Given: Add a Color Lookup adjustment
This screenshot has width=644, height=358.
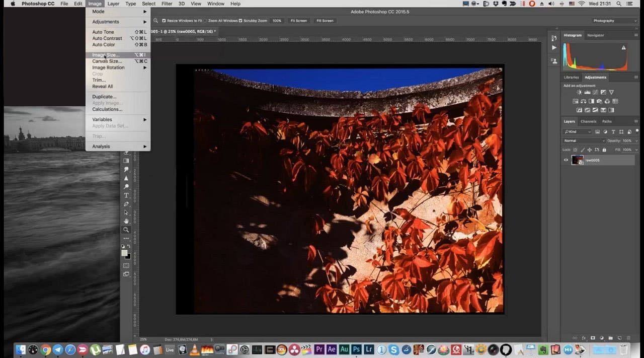Looking at the screenshot, I should [x=615, y=101].
